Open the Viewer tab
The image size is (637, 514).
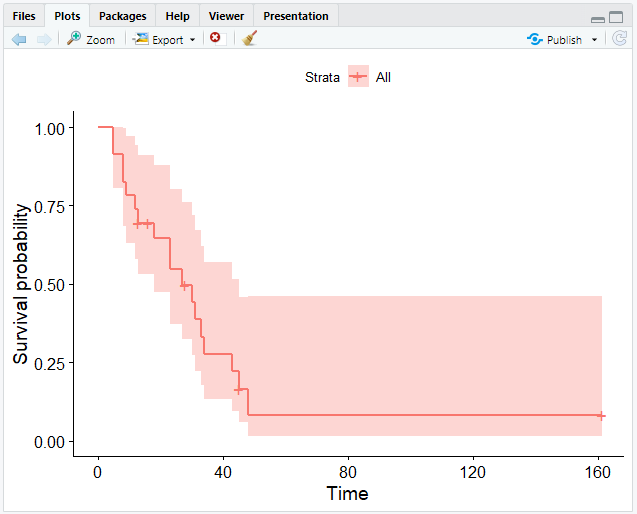point(226,16)
